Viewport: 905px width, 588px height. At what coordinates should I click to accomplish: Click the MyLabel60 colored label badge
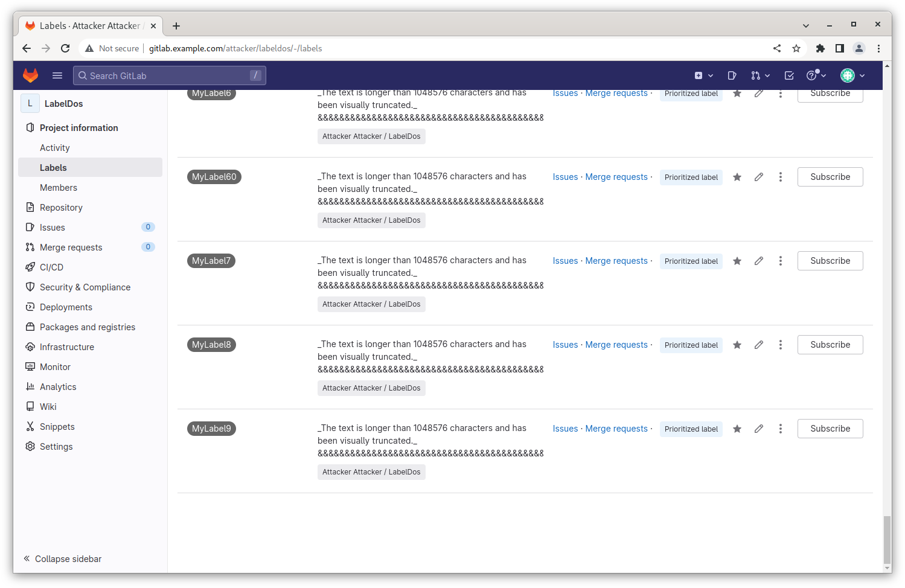214,177
